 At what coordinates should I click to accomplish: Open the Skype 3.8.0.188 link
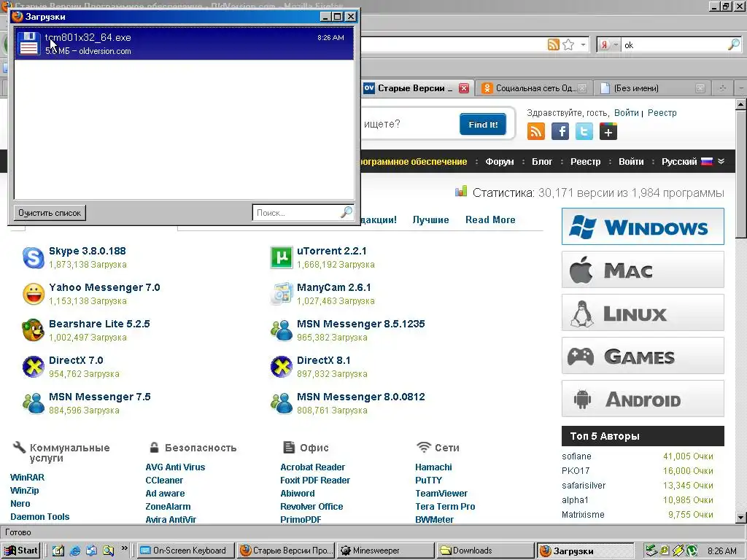tap(88, 251)
